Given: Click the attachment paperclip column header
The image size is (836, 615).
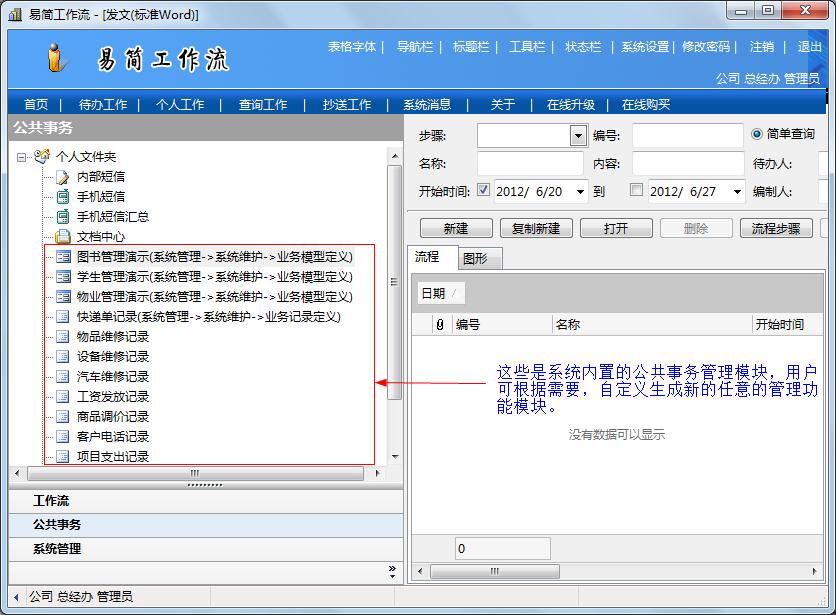Looking at the screenshot, I should pos(440,324).
